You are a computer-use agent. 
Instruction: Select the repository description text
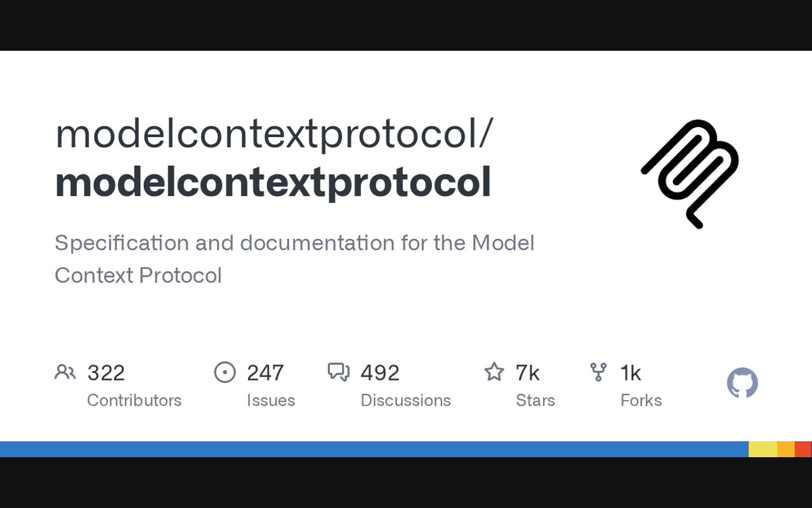[294, 259]
